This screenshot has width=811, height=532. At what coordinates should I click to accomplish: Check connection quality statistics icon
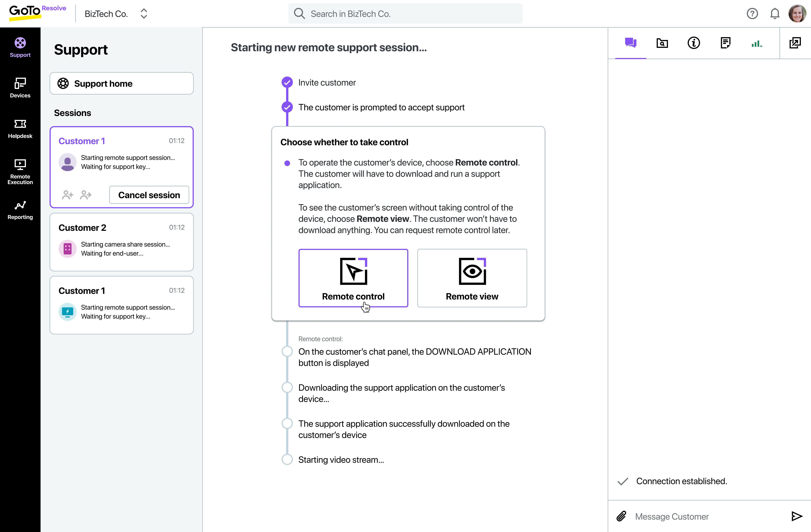tap(757, 43)
